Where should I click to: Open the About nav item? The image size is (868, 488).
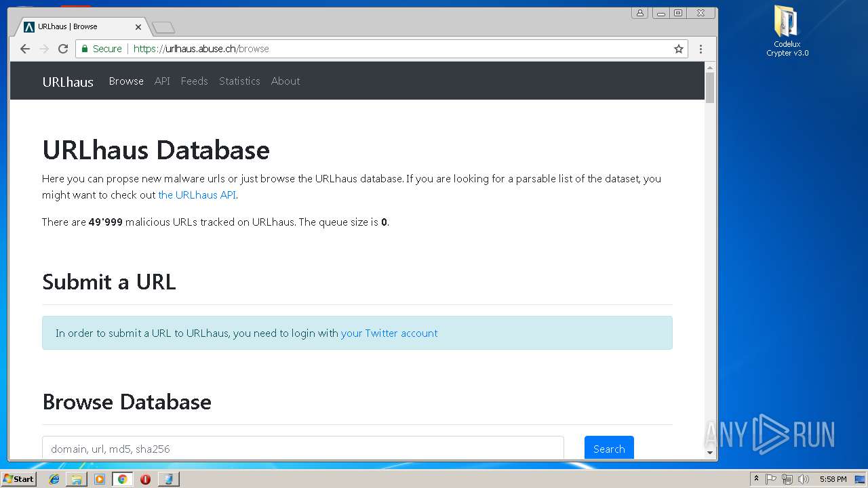point(285,81)
